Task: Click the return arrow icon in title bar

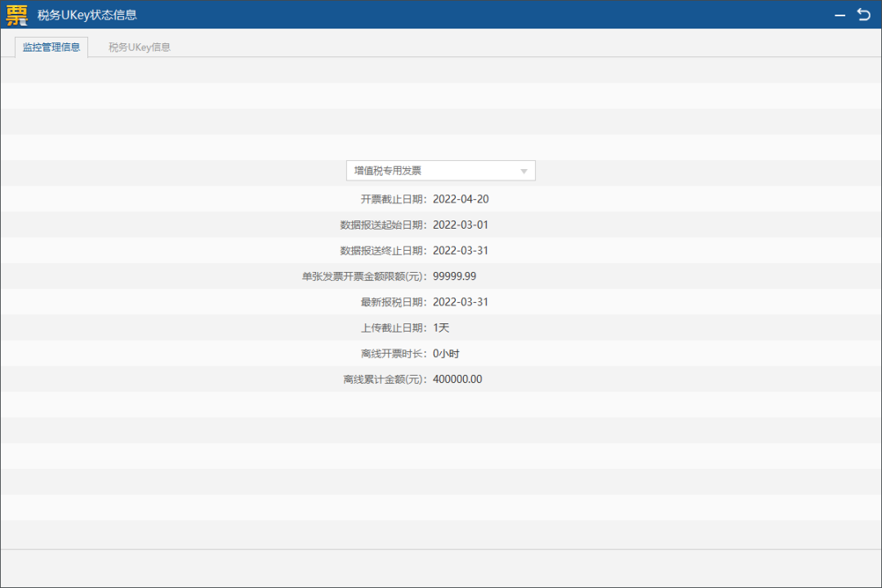Action: point(863,14)
